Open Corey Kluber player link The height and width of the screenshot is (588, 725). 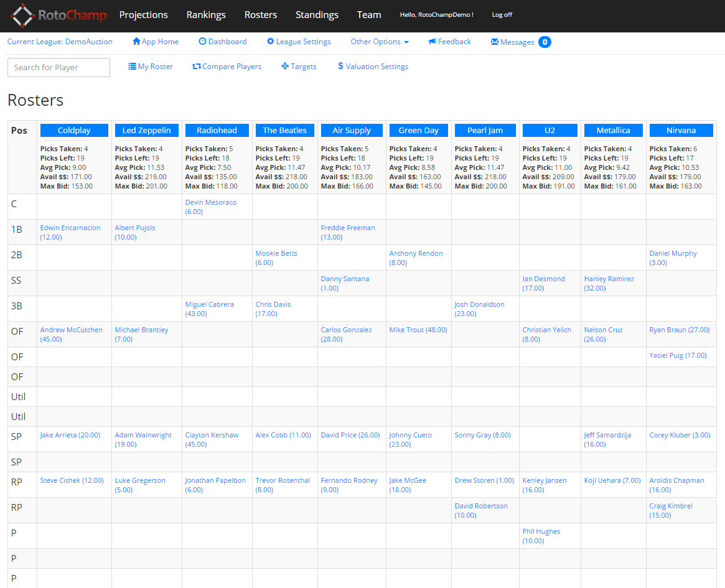pos(680,435)
